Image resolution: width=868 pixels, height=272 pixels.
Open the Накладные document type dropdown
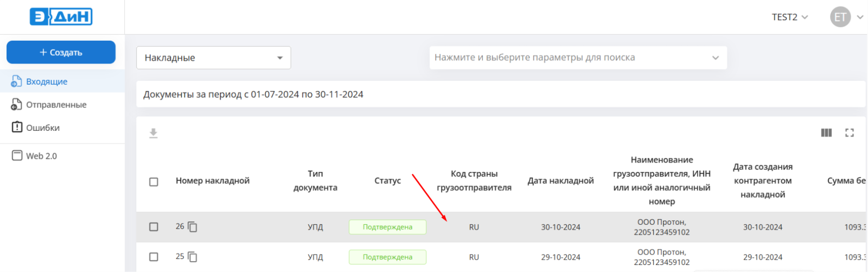(x=213, y=58)
